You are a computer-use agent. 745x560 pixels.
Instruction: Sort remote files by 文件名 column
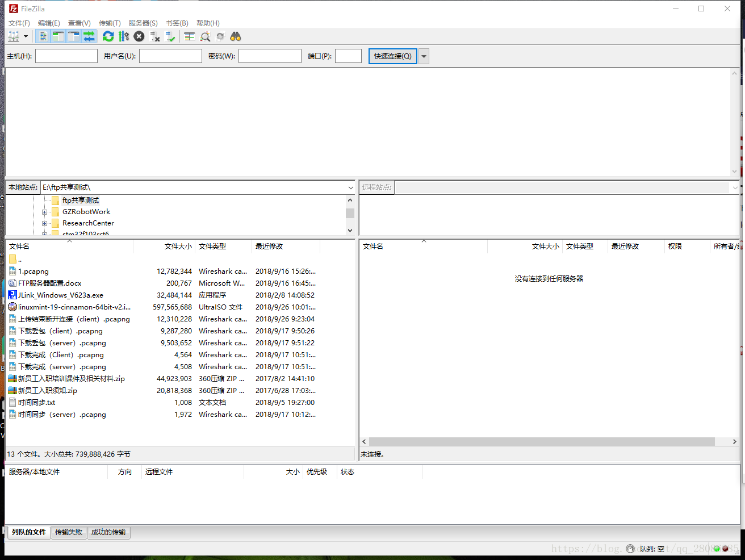[x=424, y=246]
